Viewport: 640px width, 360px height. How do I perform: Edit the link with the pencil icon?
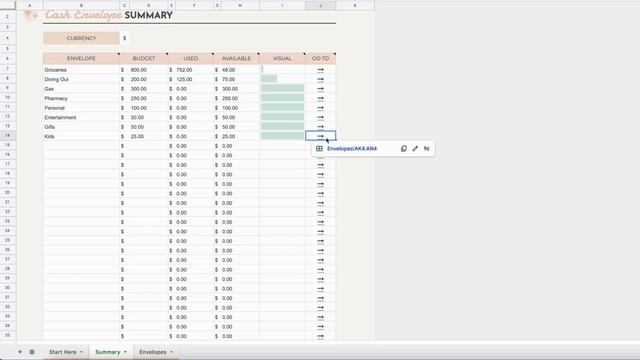pos(415,149)
